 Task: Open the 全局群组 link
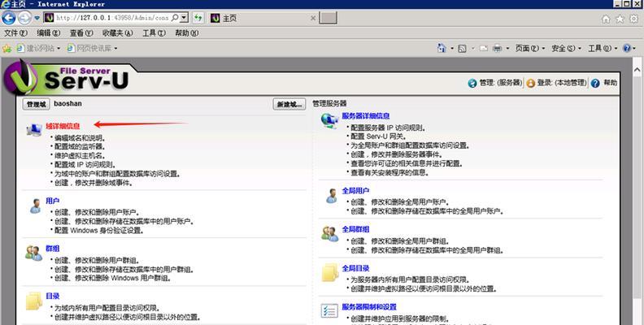click(x=355, y=229)
